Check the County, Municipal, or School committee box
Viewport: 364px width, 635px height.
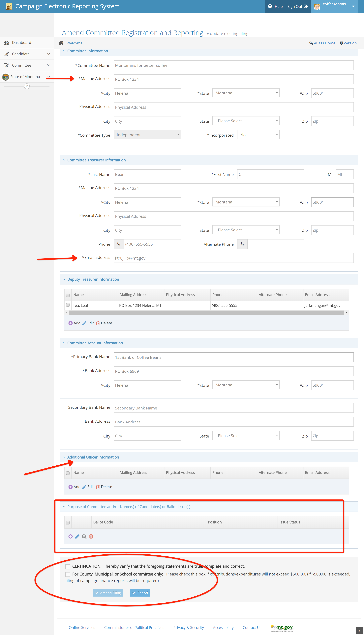point(68,574)
